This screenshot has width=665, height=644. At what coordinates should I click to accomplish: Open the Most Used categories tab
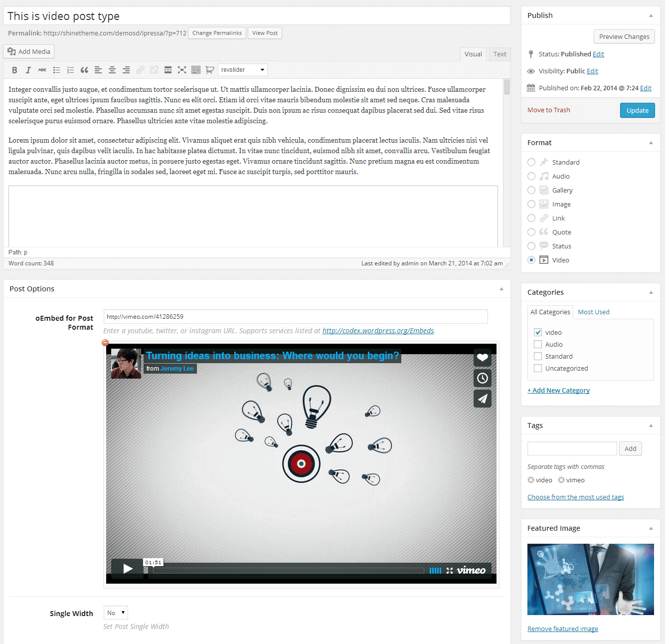(x=594, y=312)
